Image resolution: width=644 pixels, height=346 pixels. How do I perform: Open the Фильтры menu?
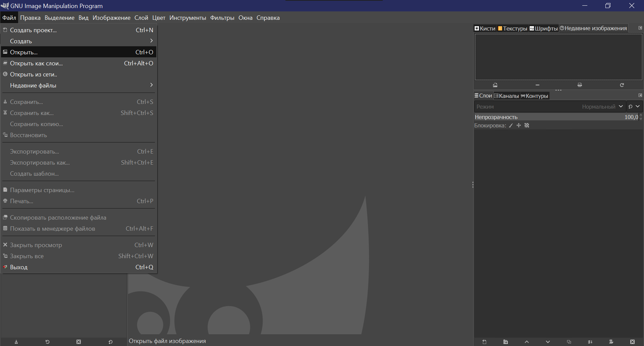pos(222,18)
